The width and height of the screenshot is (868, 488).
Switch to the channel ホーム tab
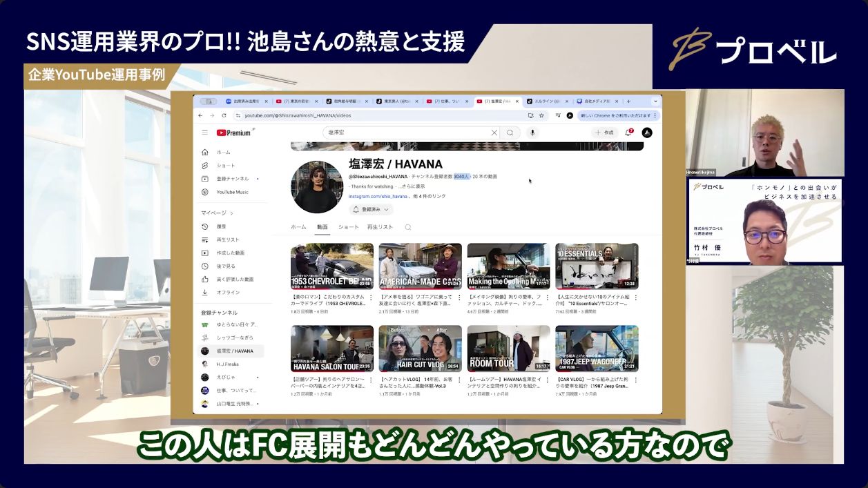298,227
